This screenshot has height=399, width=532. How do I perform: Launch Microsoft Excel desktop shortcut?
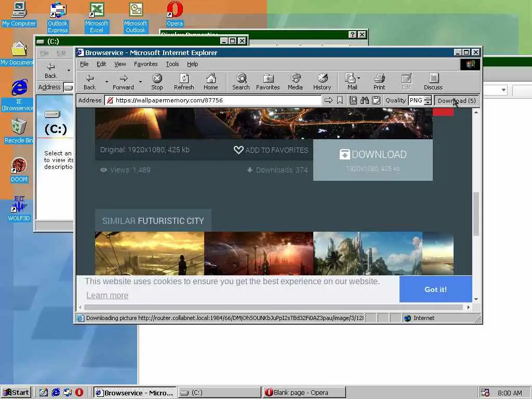pos(97,17)
